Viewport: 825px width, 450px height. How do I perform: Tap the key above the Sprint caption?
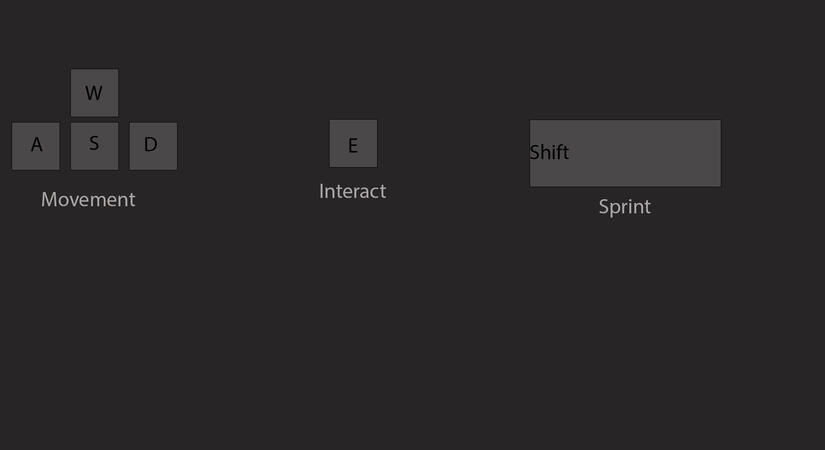[x=625, y=153]
